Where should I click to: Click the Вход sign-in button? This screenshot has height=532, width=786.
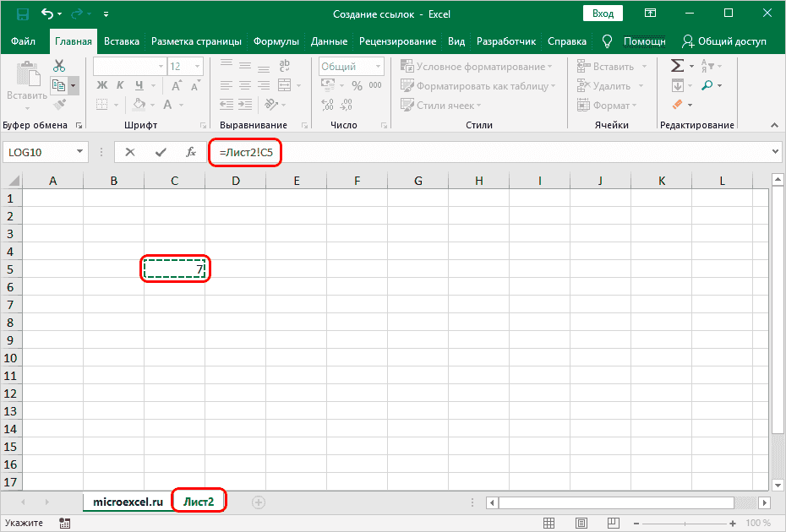pyautogui.click(x=603, y=14)
